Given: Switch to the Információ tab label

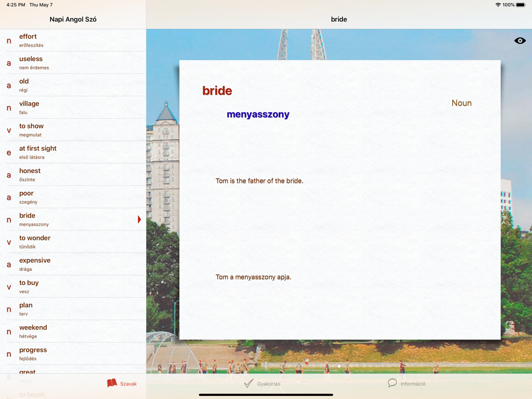Looking at the screenshot, I should pos(413,384).
